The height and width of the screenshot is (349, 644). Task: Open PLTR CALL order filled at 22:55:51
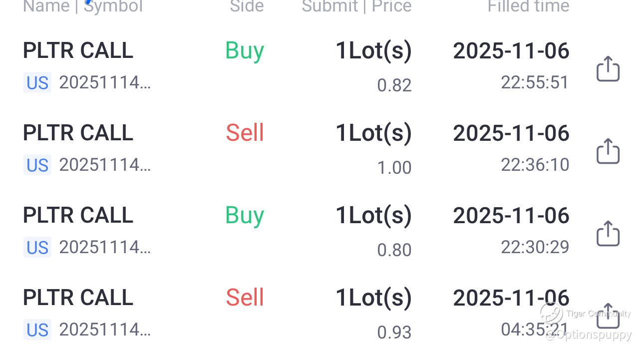[x=78, y=51]
